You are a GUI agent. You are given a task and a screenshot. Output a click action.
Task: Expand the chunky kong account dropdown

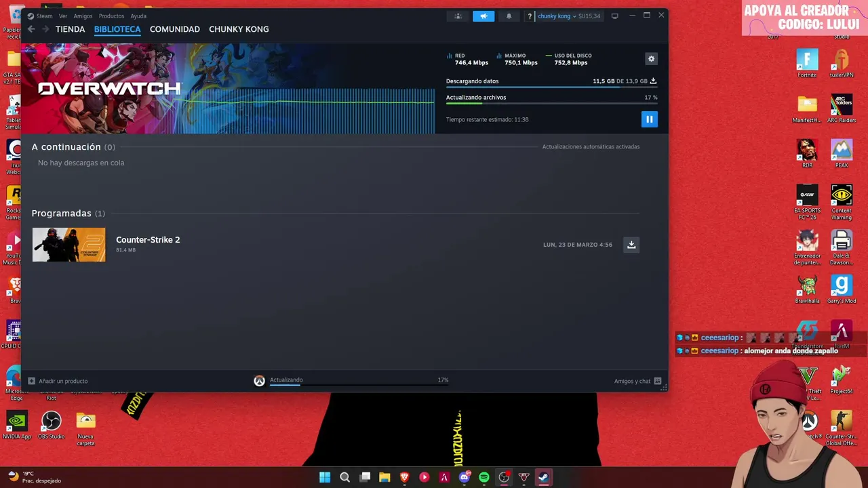pyautogui.click(x=557, y=16)
